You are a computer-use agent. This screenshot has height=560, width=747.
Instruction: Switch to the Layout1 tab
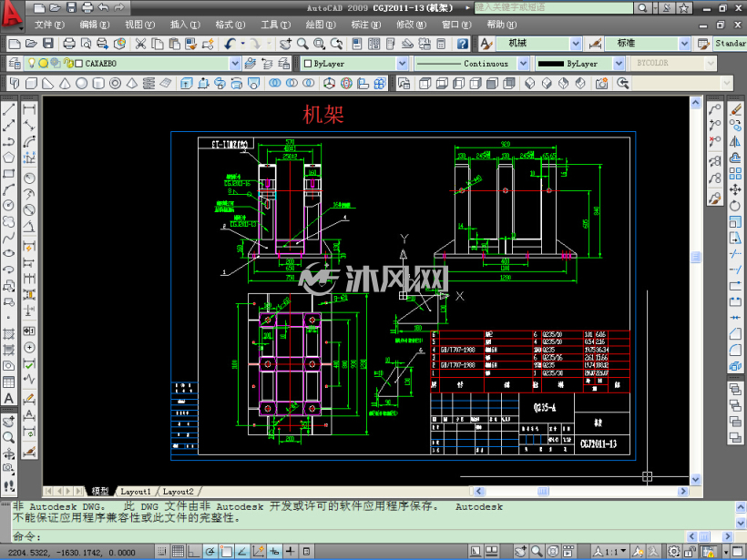[x=136, y=492]
